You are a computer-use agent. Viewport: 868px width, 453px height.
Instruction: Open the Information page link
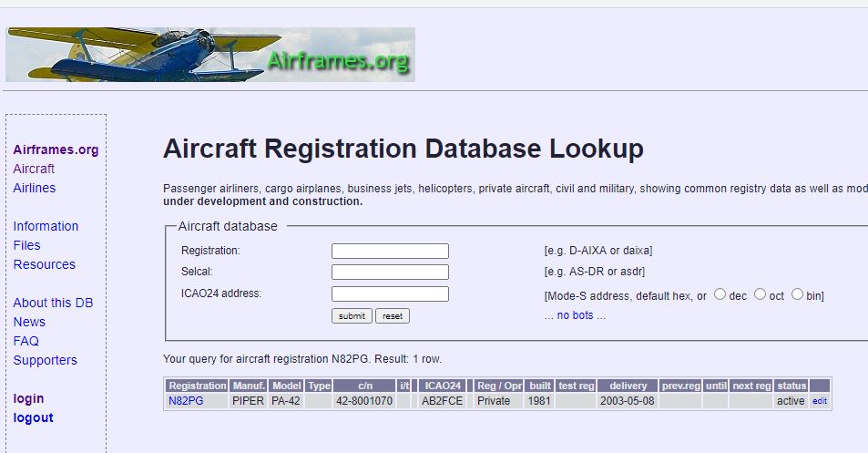pos(46,226)
